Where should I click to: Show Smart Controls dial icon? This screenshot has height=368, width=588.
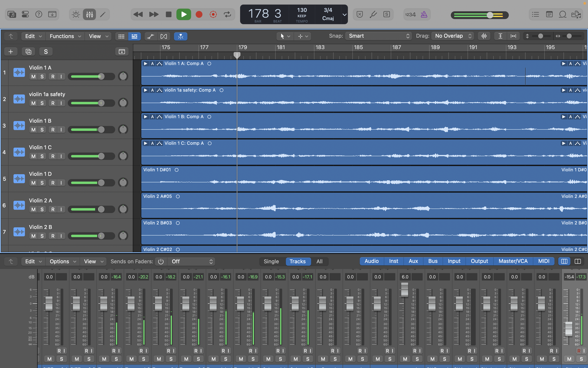tap(76, 14)
